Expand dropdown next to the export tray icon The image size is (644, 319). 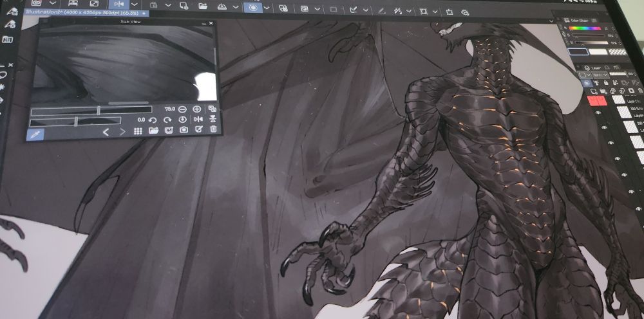(236, 7)
